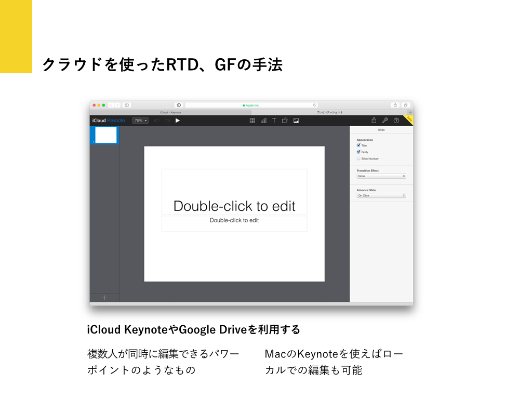Switch to the プレゼンテーション 3 tab
The image size is (532, 399).
tap(329, 112)
